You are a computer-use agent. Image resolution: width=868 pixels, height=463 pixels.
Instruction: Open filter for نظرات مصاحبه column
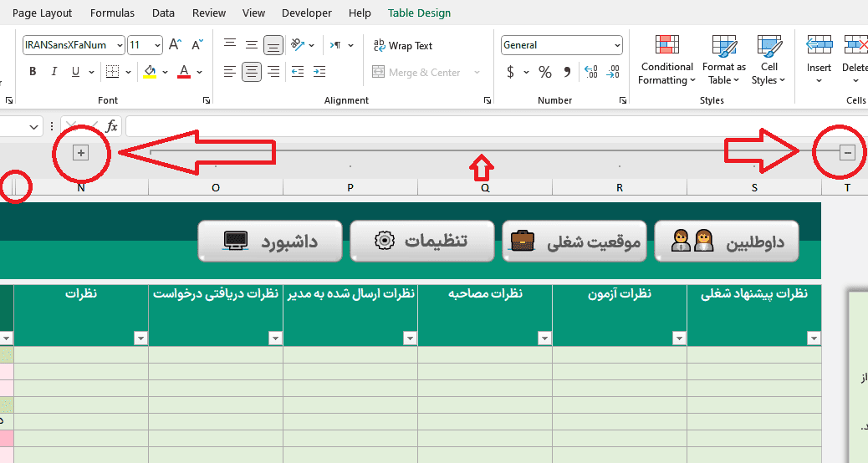coord(544,338)
